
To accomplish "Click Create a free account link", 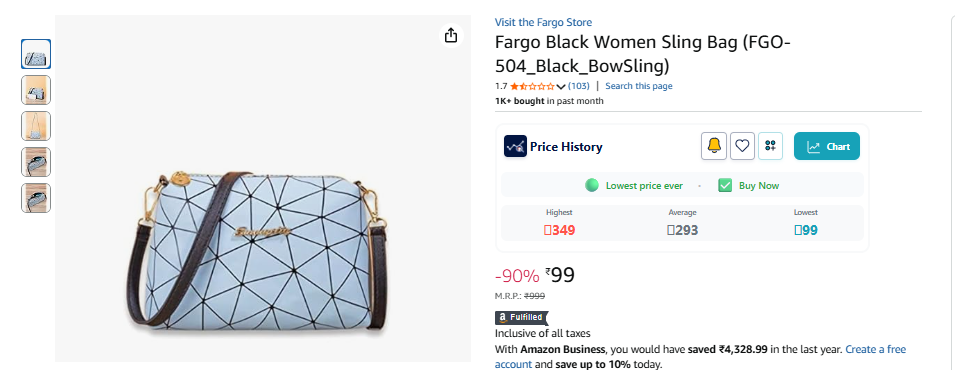I will (700, 357).
